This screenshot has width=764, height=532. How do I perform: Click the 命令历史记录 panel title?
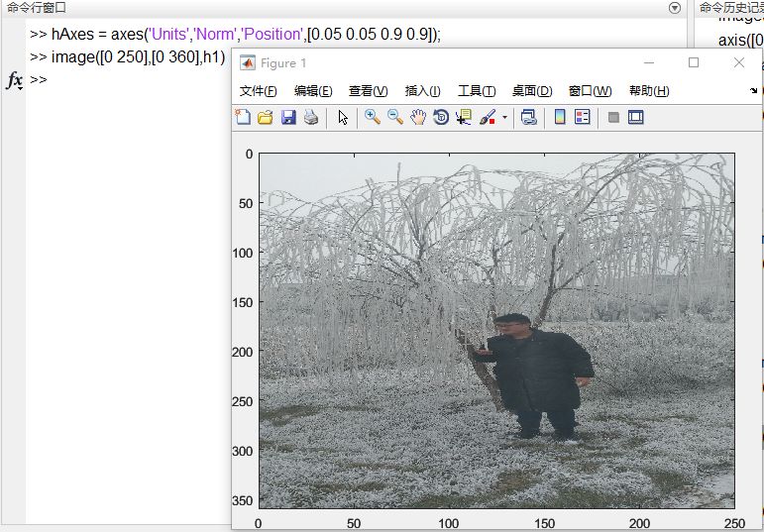[731, 8]
